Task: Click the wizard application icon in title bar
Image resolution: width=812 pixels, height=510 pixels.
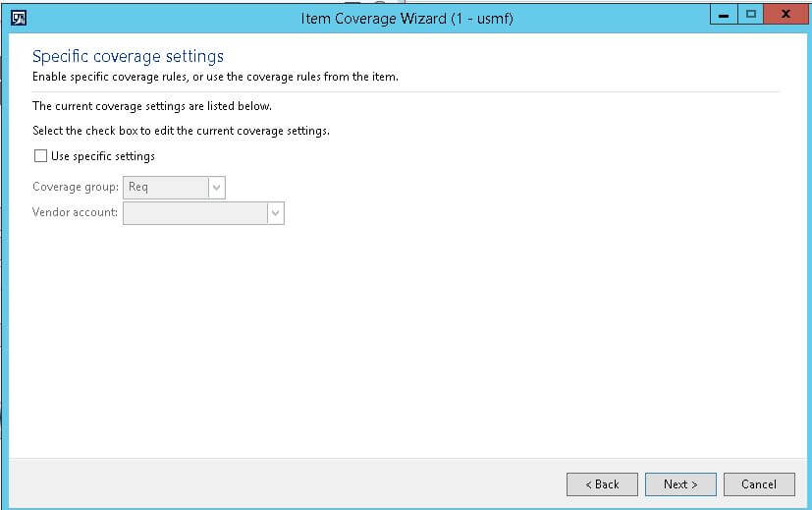Action: point(19,17)
